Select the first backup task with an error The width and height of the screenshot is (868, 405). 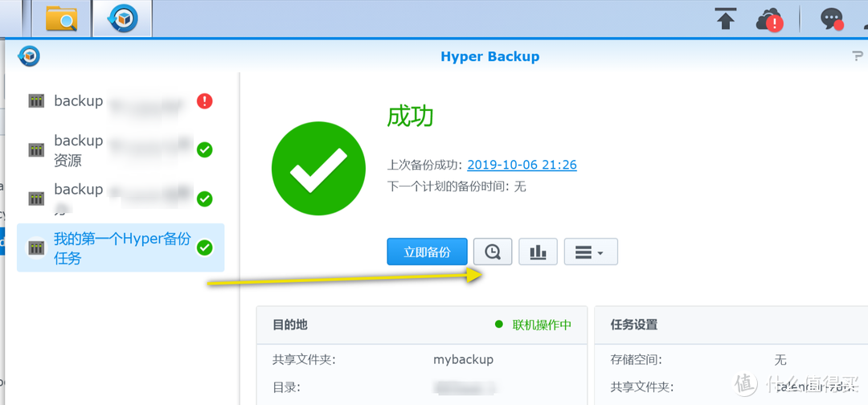click(121, 101)
